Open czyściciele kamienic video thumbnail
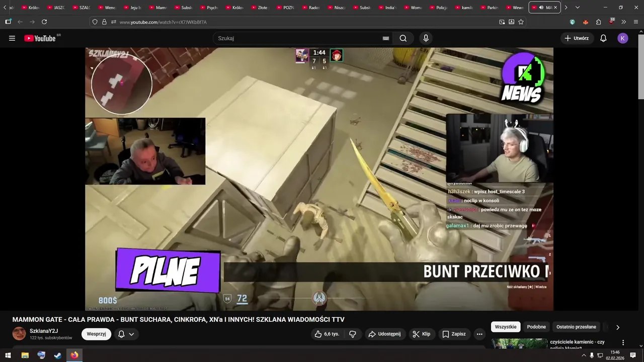Screen dimensions: 644x362 tap(519, 344)
